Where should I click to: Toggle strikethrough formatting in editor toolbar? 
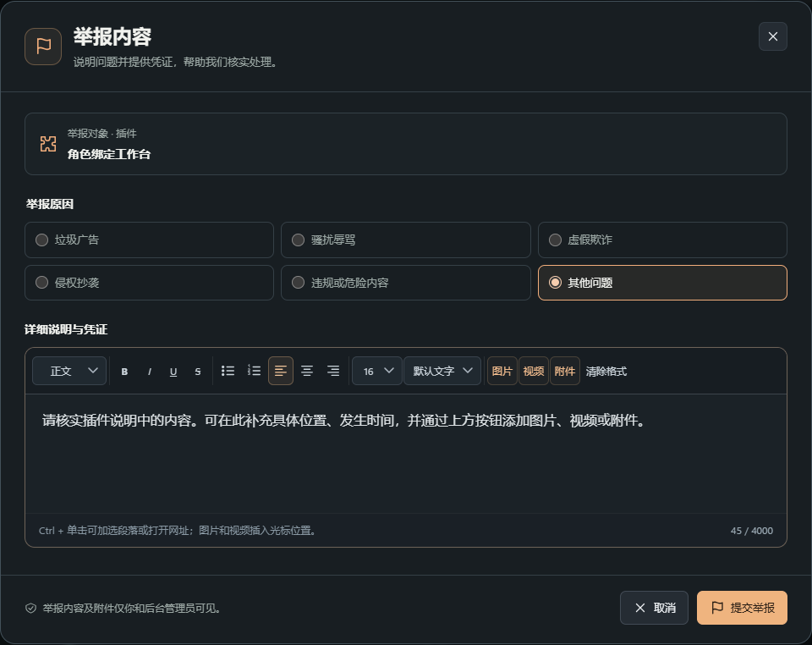[198, 371]
